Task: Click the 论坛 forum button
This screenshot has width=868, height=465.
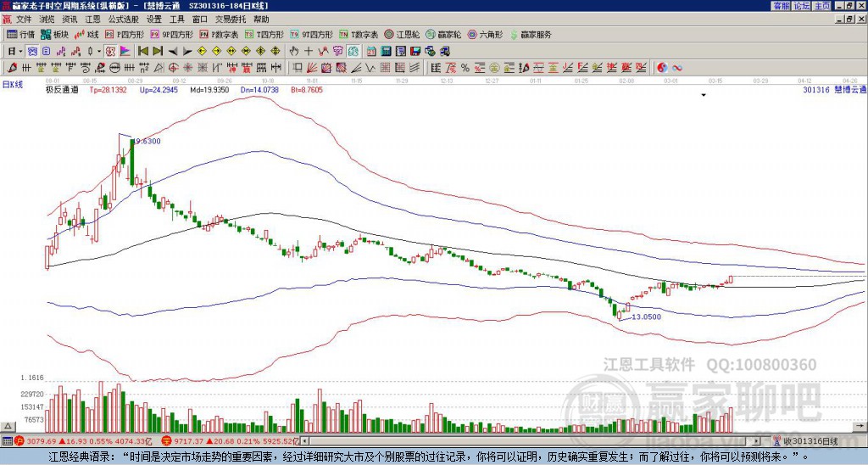Action: pos(802,6)
